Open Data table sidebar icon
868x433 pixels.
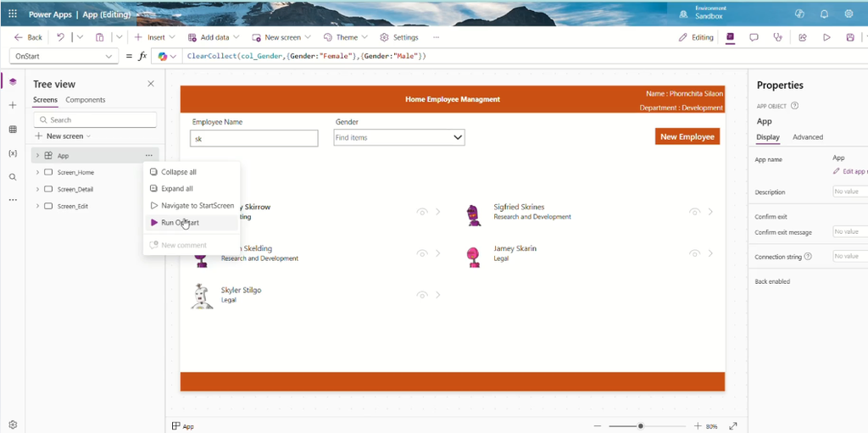tap(13, 129)
